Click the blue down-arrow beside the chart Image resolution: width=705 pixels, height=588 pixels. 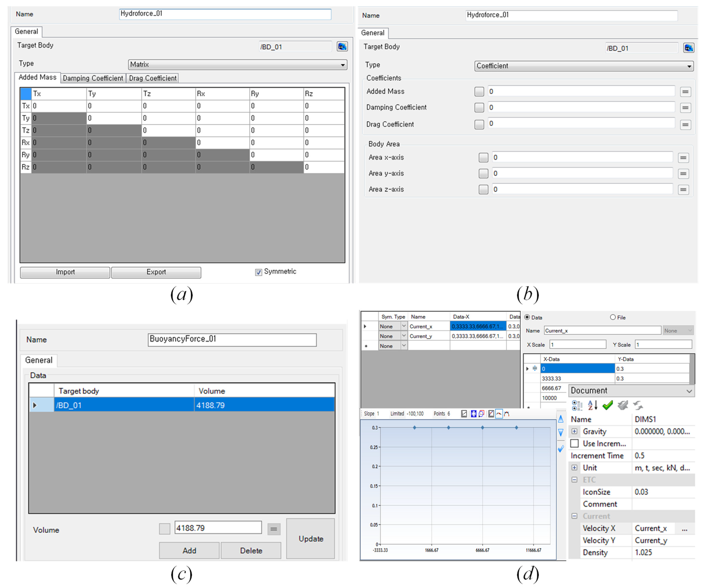click(560, 433)
